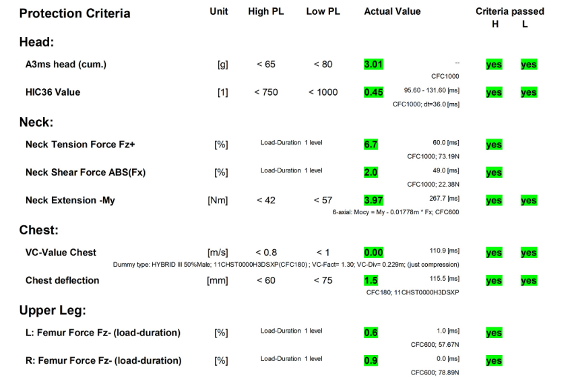Image resolution: width=574 pixels, height=392 pixels.
Task: Click the Neck Tension value 6.7
Action: tap(371, 145)
